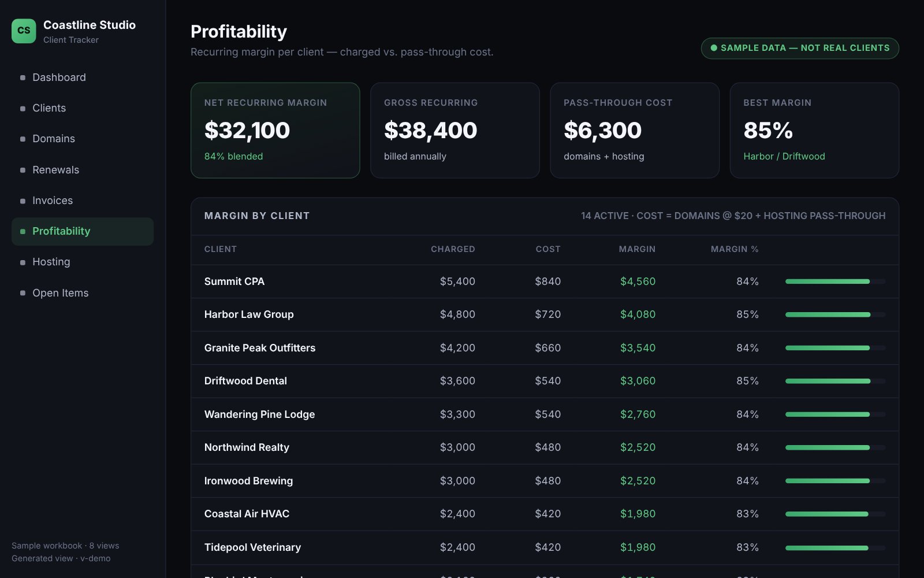Select the Driftwood Dental client name
The height and width of the screenshot is (578, 924).
[x=245, y=381]
